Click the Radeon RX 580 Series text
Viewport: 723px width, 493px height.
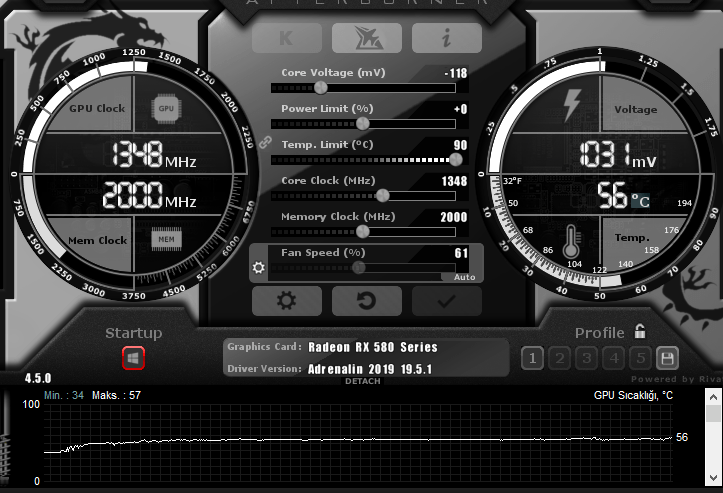373,347
